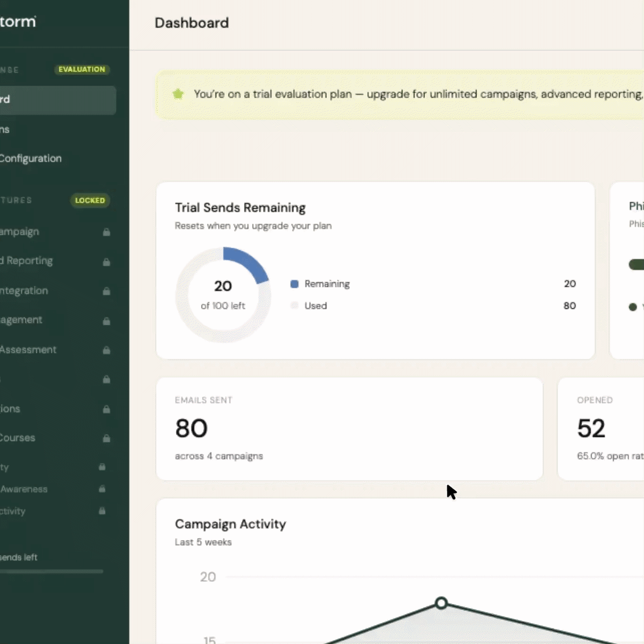Click the "OPENED" card label
644x644 pixels.
point(595,400)
